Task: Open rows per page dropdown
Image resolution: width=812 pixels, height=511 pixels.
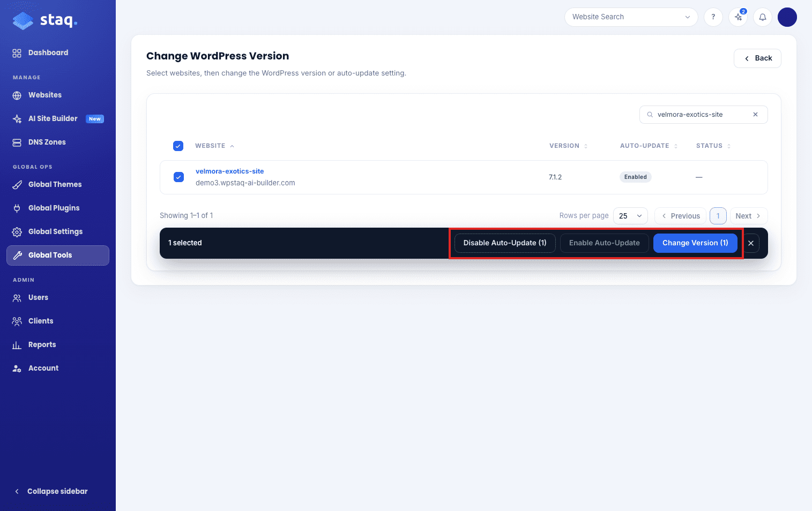Action: [630, 216]
